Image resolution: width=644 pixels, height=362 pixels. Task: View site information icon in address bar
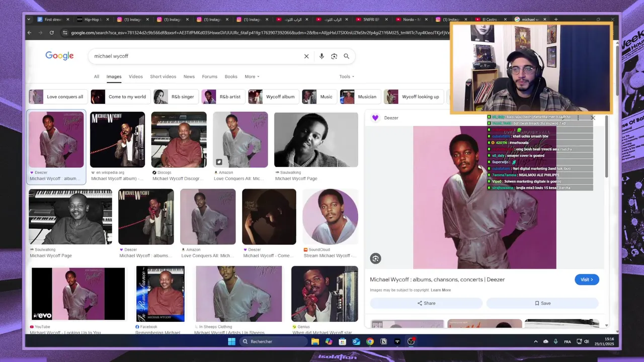pos(64,33)
